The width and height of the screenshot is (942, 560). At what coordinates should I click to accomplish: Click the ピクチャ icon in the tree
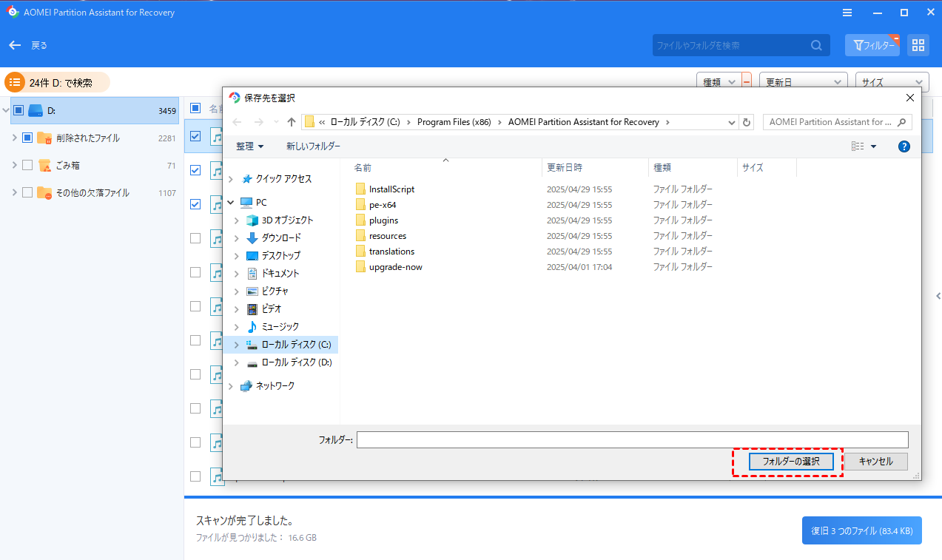click(252, 291)
